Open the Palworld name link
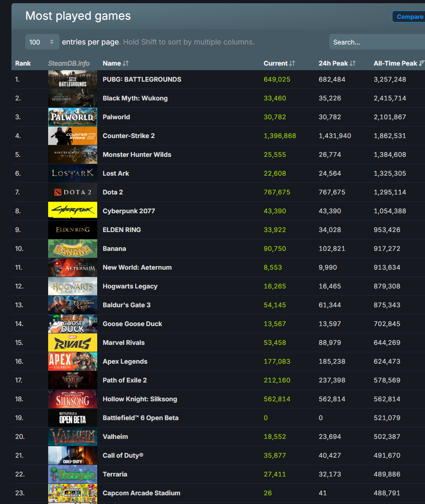 [x=116, y=117]
